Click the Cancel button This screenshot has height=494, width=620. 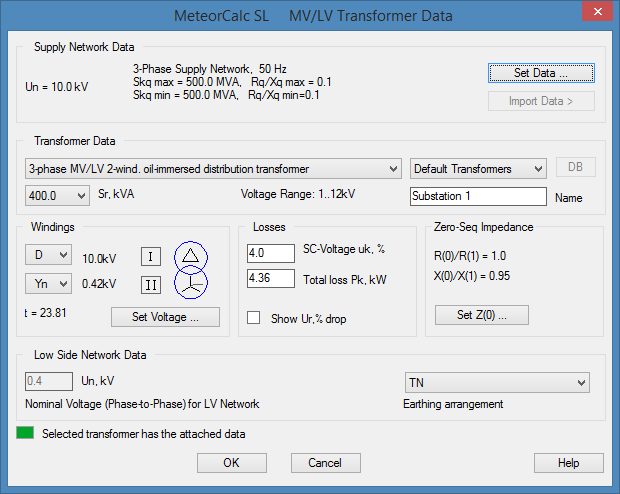pyautogui.click(x=325, y=463)
